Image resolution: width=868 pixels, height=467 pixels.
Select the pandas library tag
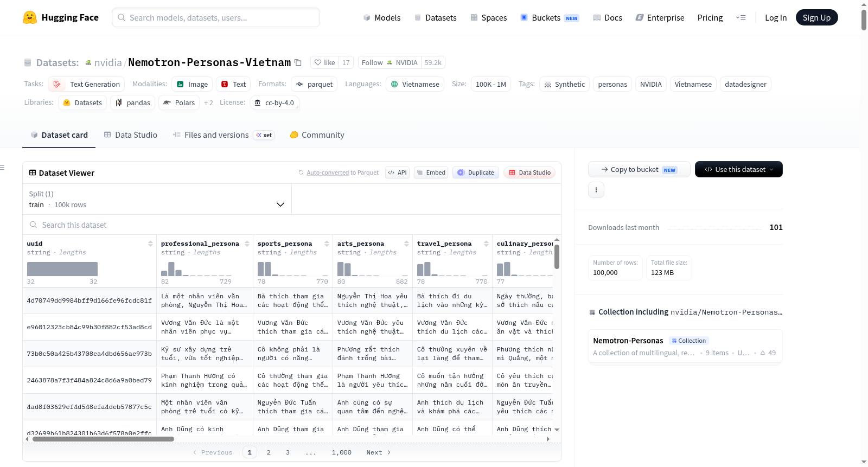pyautogui.click(x=133, y=103)
